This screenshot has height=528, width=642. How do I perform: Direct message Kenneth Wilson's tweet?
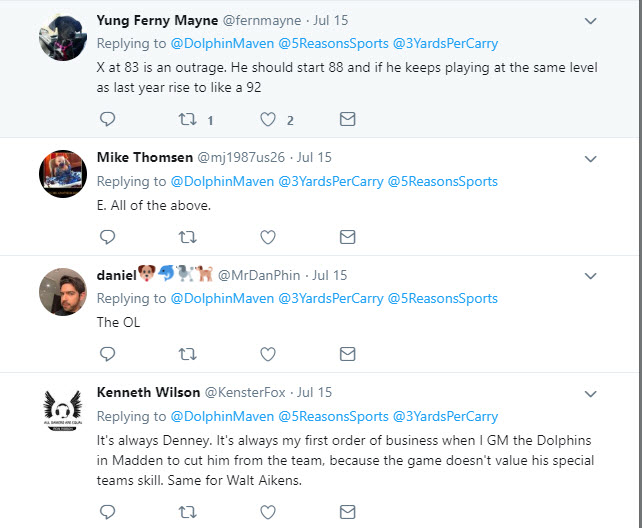[347, 511]
